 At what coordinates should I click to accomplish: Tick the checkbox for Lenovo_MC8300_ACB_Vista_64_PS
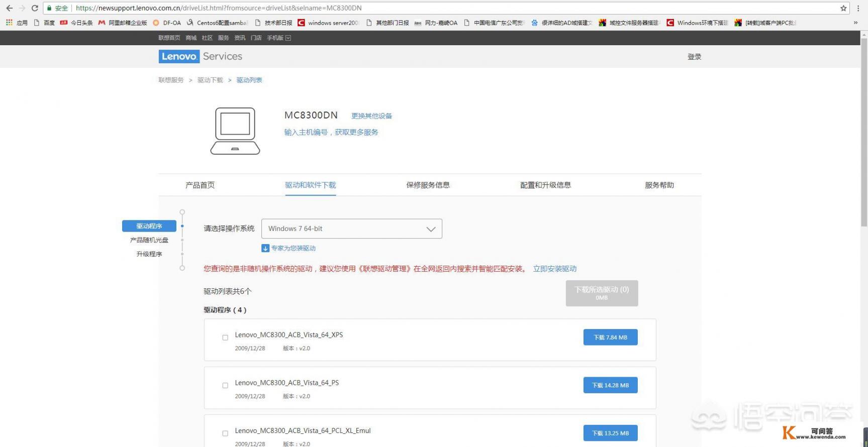click(225, 385)
